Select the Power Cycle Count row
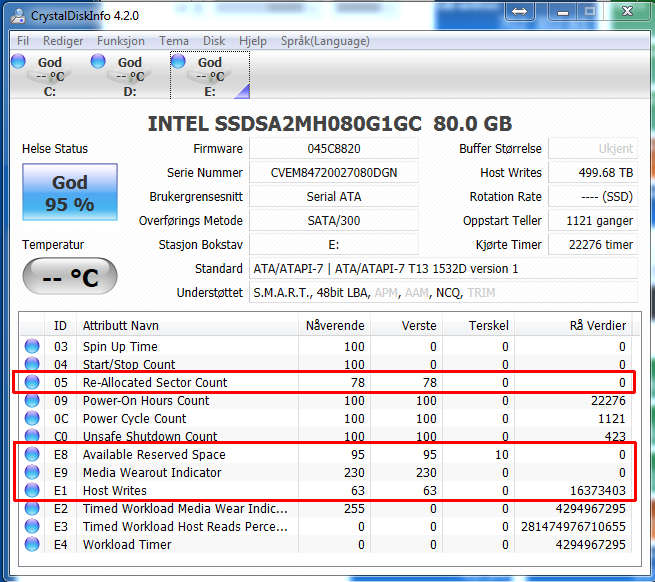This screenshot has height=582, width=655. point(326,418)
